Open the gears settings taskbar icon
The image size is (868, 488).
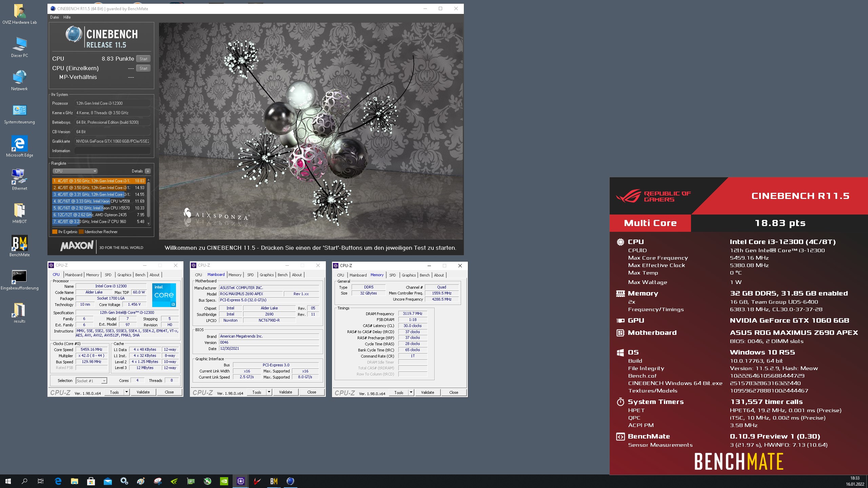click(x=124, y=481)
